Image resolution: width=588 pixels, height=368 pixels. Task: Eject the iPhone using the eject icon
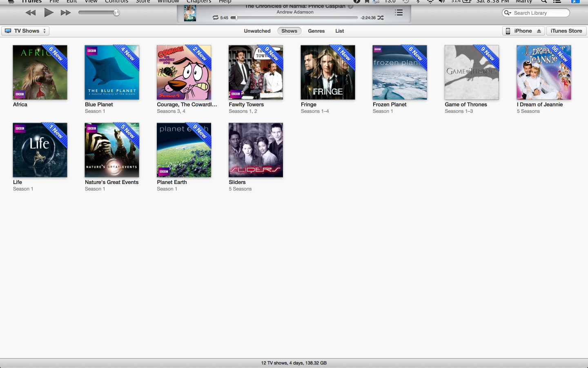tap(539, 31)
